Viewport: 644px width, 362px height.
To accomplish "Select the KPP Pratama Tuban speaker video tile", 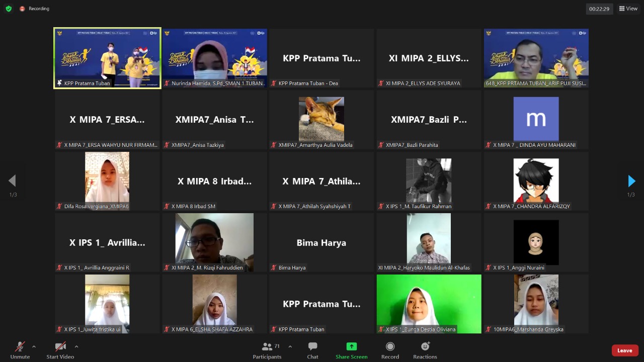I will pyautogui.click(x=107, y=58).
